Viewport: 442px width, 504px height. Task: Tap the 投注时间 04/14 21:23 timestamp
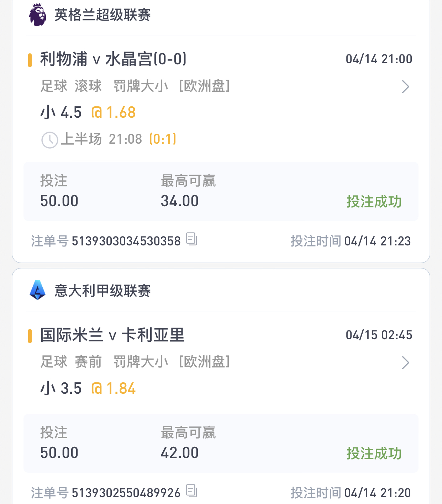(351, 241)
